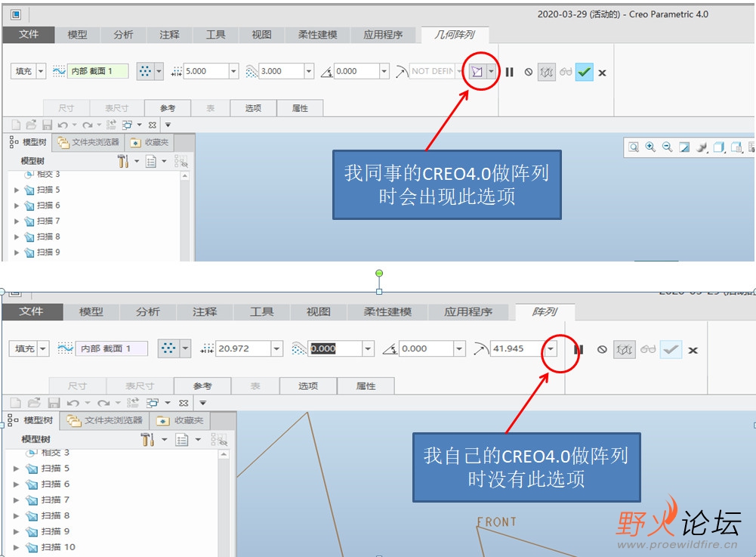This screenshot has width=756, height=557.
Task: Open 文件夹浏览器 tab in lower navigator
Action: pos(105,421)
